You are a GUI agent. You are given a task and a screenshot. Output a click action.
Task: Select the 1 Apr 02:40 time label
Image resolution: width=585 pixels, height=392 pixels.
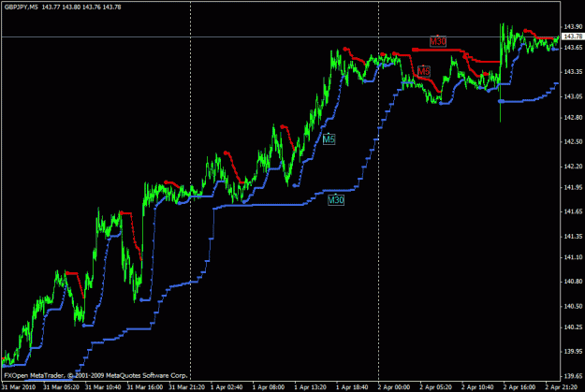point(227,387)
